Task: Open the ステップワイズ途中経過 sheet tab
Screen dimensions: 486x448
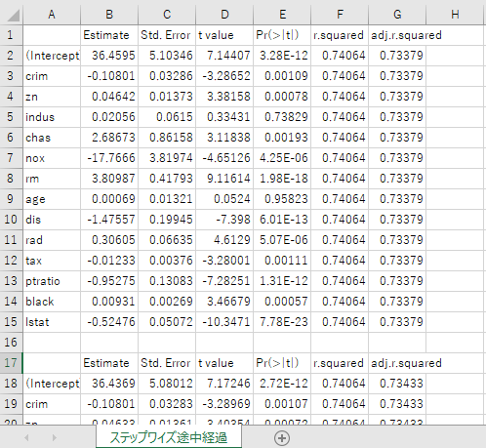Action: (x=169, y=437)
